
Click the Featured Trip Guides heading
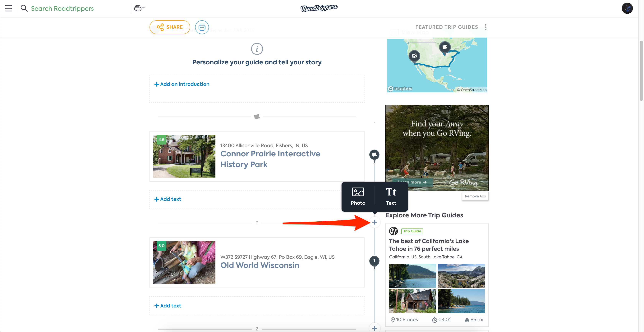(x=447, y=27)
